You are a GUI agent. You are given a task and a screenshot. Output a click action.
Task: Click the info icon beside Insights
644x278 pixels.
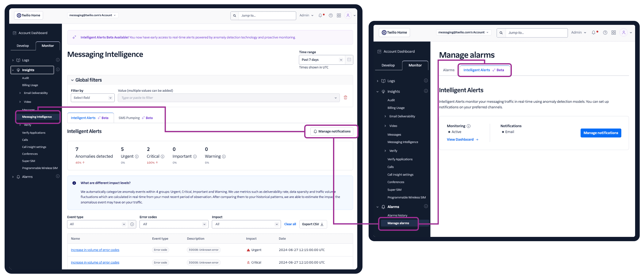pos(58,70)
